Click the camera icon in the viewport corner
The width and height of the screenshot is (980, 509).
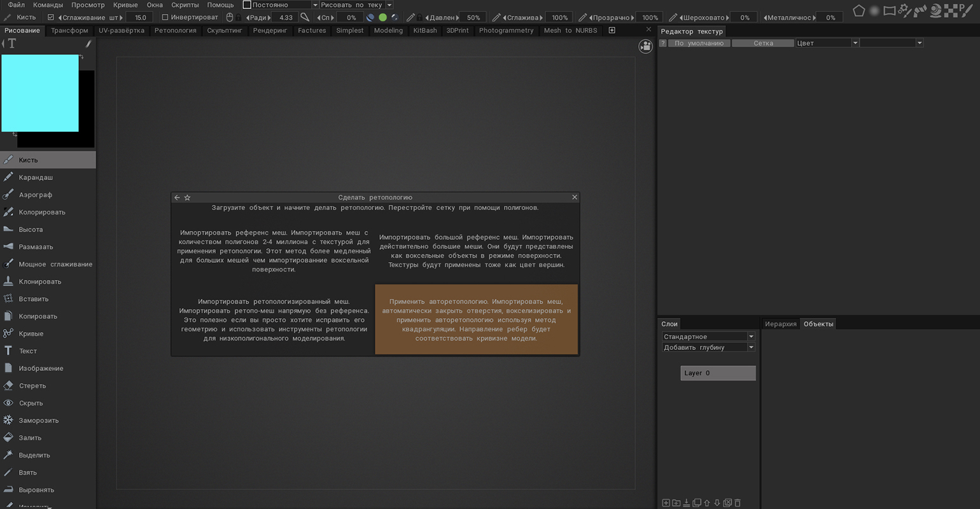[645, 46]
